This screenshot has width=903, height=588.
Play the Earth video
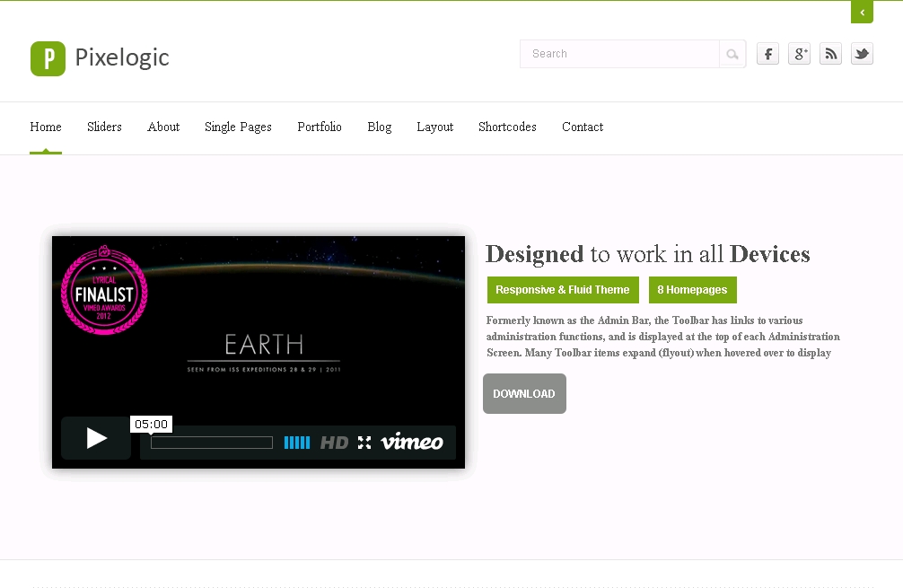[x=96, y=438]
